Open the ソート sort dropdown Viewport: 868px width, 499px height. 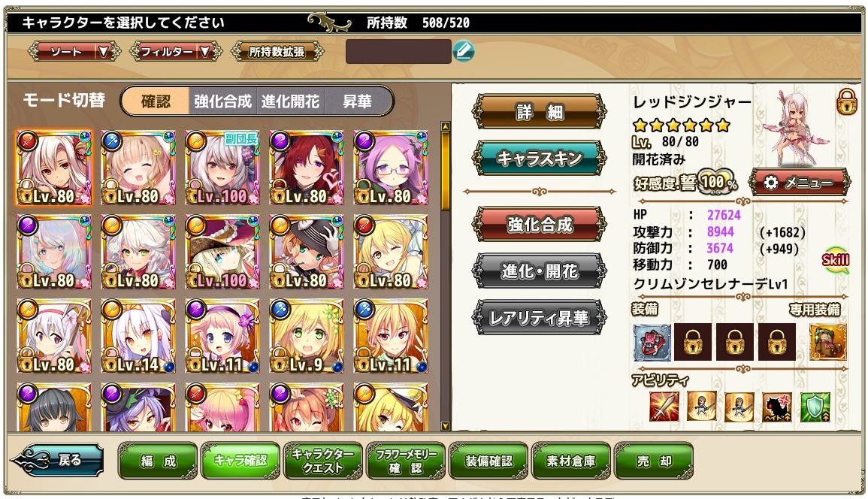pyautogui.click(x=74, y=52)
